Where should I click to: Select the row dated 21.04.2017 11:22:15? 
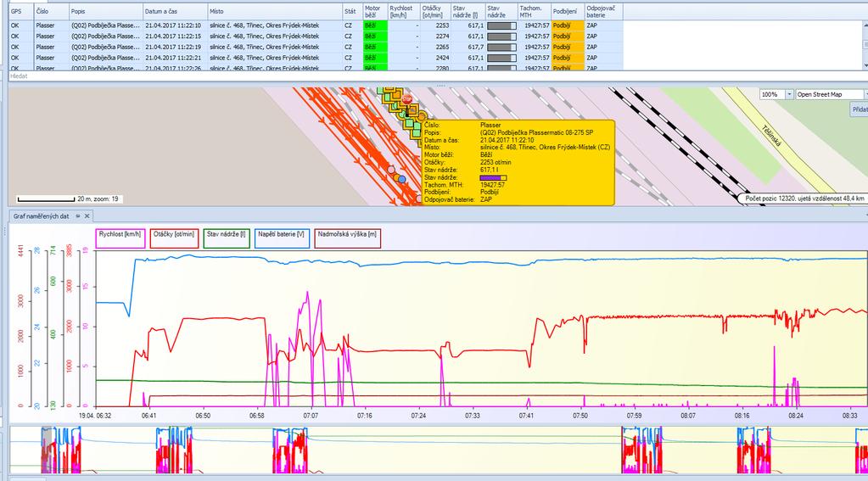[316, 36]
